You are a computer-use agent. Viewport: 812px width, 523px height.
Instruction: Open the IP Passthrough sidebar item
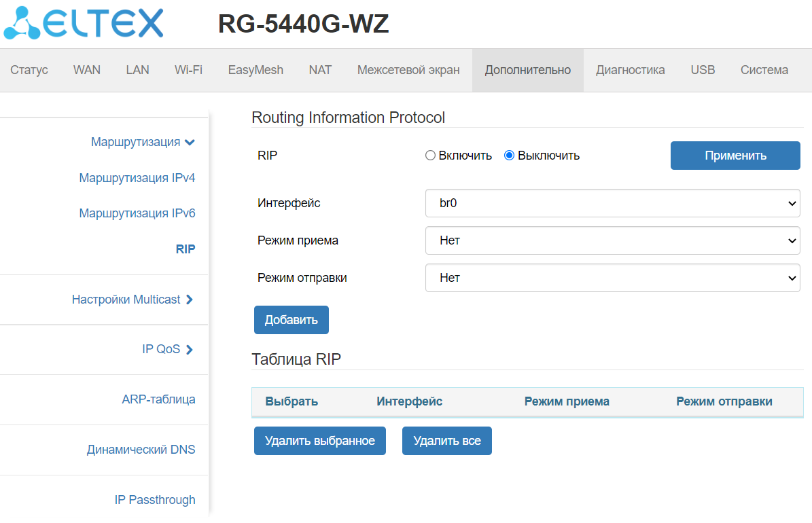(x=155, y=500)
